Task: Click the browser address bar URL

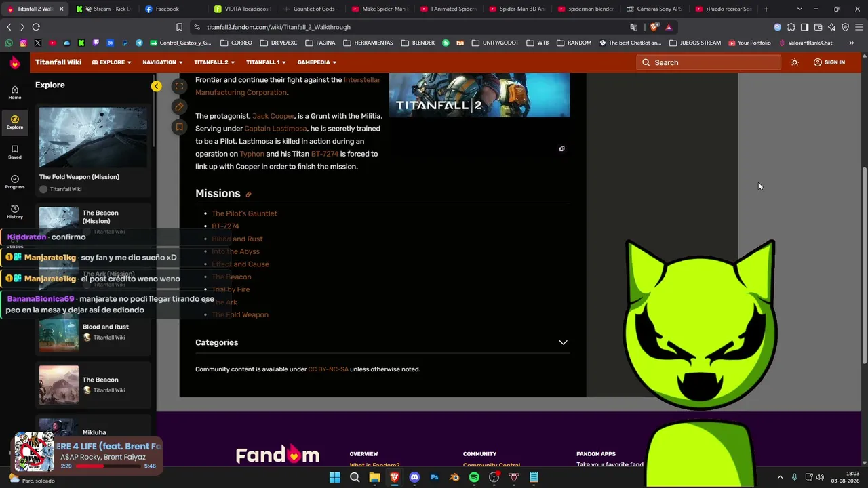Action: [x=279, y=27]
